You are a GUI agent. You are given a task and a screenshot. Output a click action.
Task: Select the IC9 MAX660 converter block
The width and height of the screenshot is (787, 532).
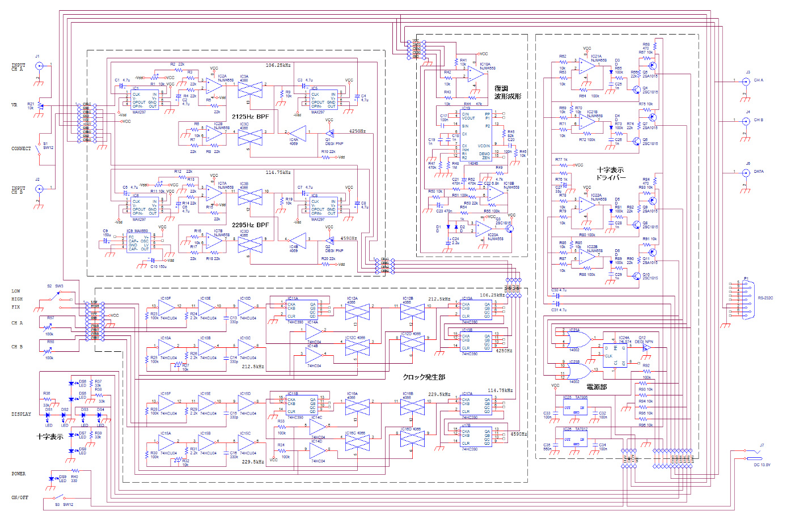point(138,243)
